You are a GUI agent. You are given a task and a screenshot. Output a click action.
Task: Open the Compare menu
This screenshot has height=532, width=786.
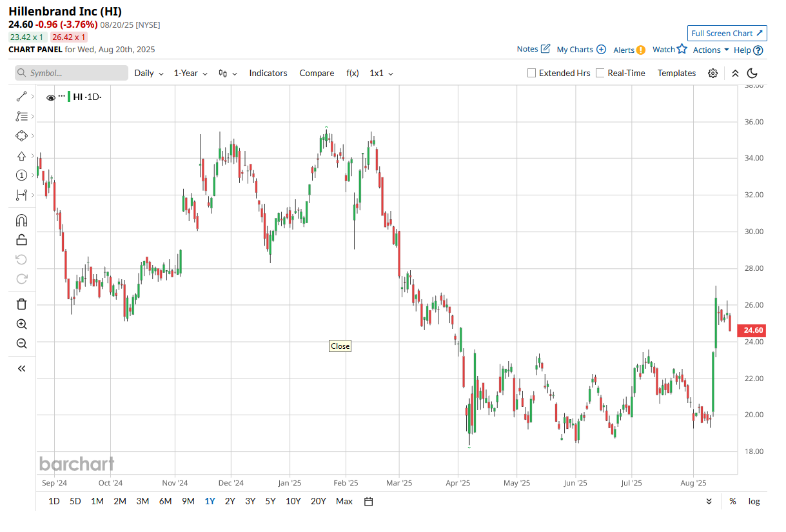coord(317,74)
